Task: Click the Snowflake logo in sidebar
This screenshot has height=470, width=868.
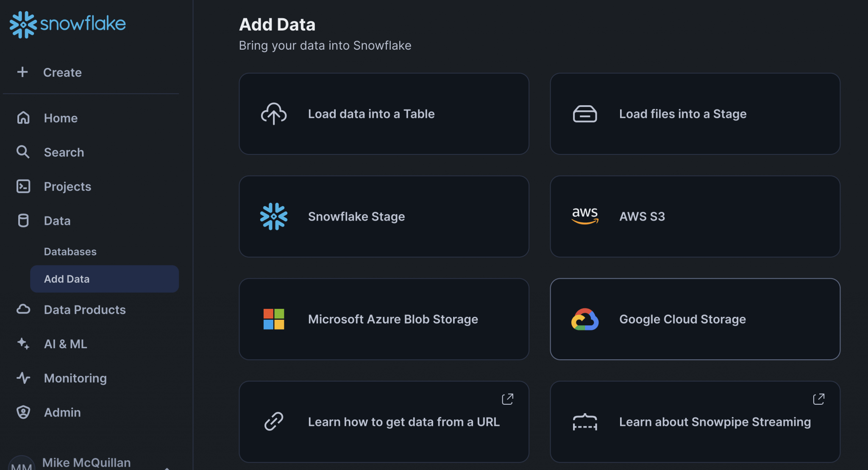Action: click(68, 24)
